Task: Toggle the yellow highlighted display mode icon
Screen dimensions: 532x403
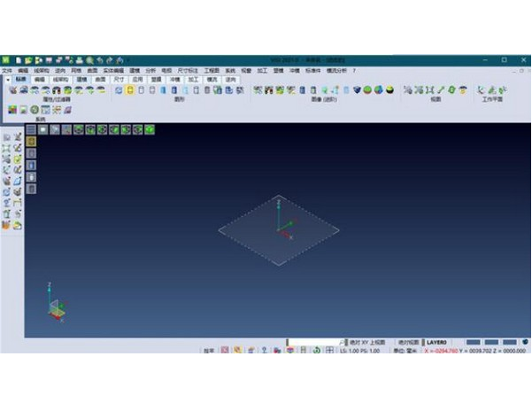Action: tap(130, 90)
